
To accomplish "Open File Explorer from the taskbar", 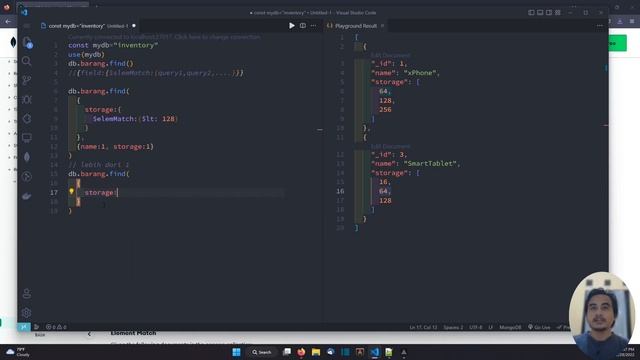I will 316,352.
